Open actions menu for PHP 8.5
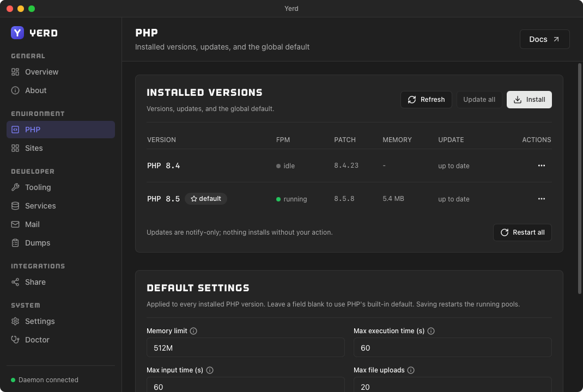 pos(542,199)
